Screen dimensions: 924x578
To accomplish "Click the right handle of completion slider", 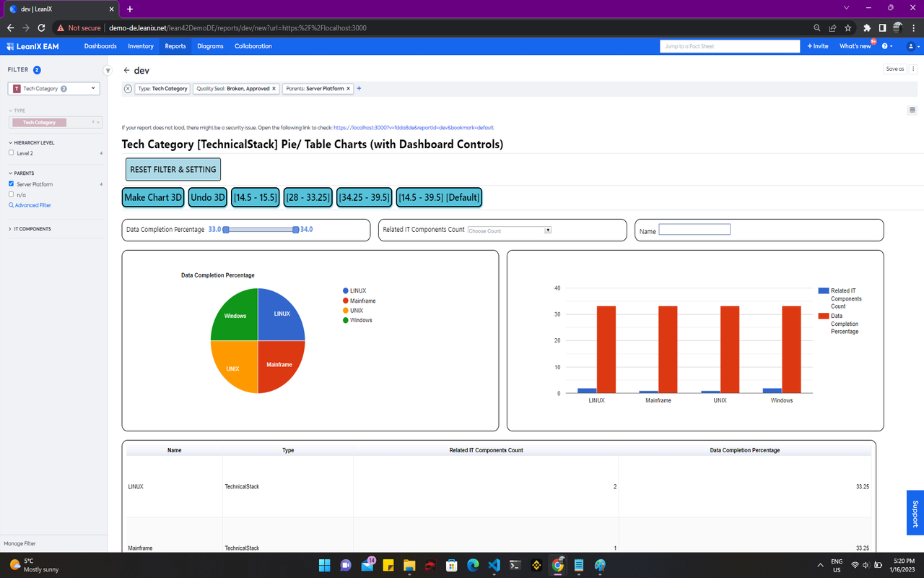I will (295, 230).
